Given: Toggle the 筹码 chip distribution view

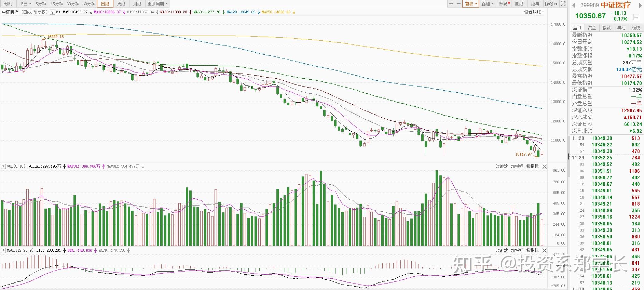Looking at the screenshot, I should 504,4.
